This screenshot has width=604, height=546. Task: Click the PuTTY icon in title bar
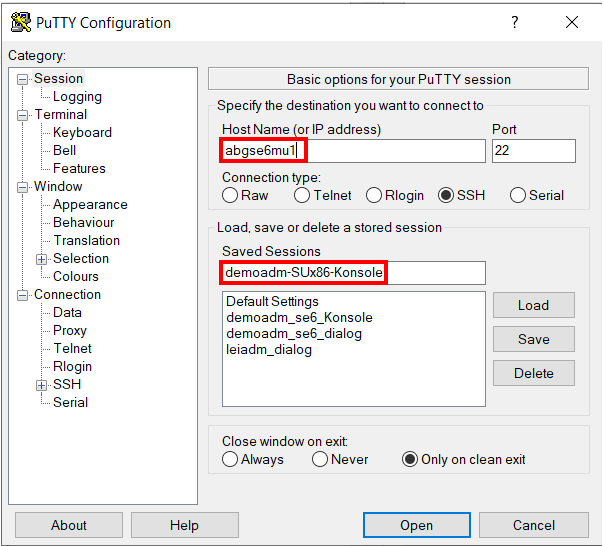click(x=19, y=22)
